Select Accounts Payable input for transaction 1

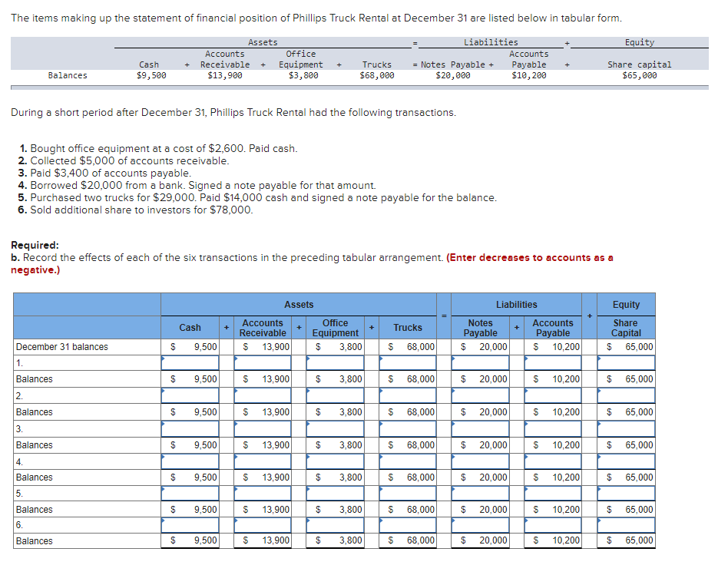(x=552, y=362)
